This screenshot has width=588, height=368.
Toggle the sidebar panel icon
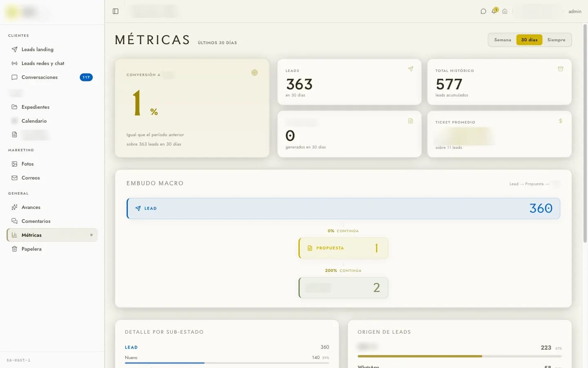click(x=116, y=11)
